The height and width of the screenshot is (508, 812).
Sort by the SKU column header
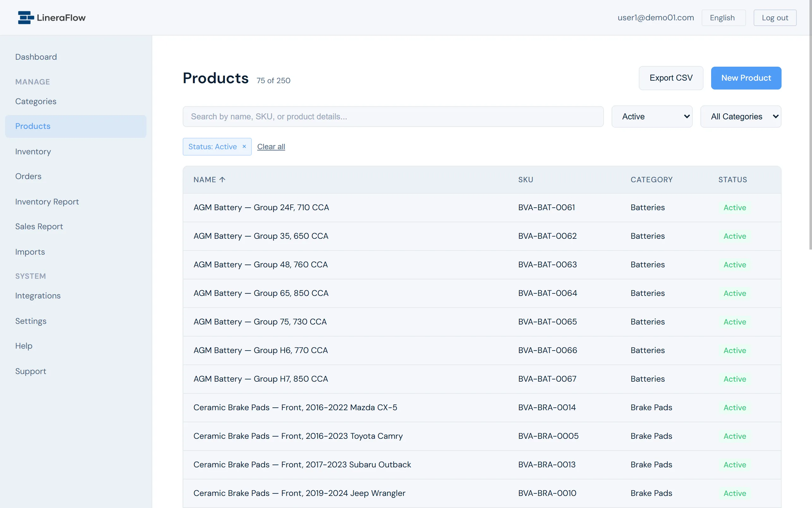(526, 180)
